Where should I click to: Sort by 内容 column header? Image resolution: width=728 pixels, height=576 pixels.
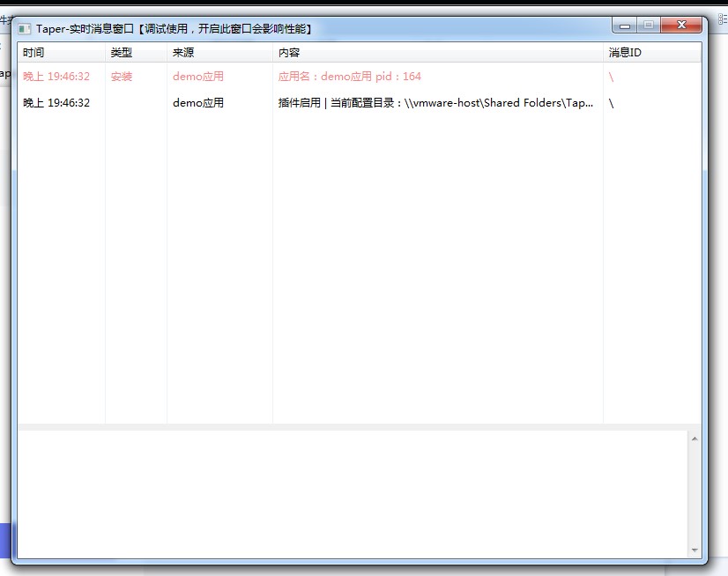(x=438, y=53)
